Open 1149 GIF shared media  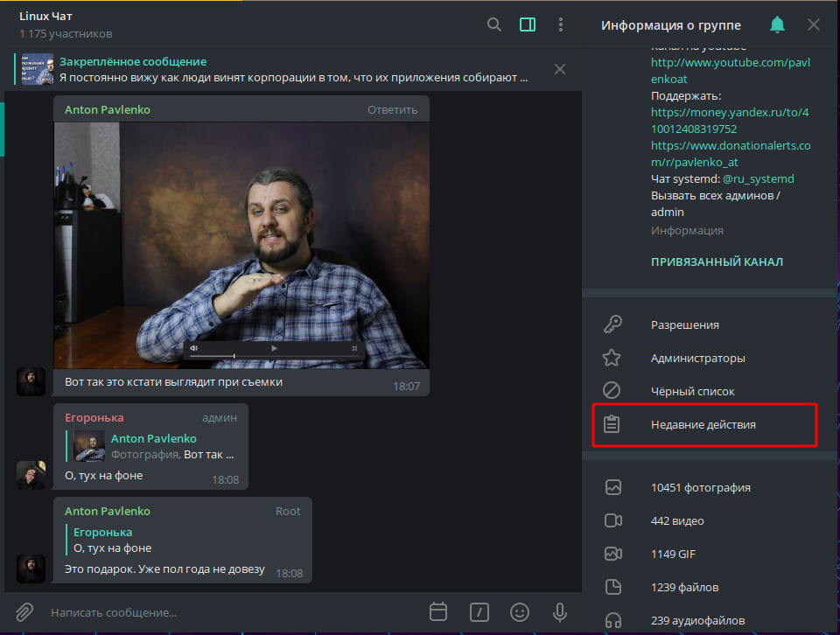tap(710, 555)
